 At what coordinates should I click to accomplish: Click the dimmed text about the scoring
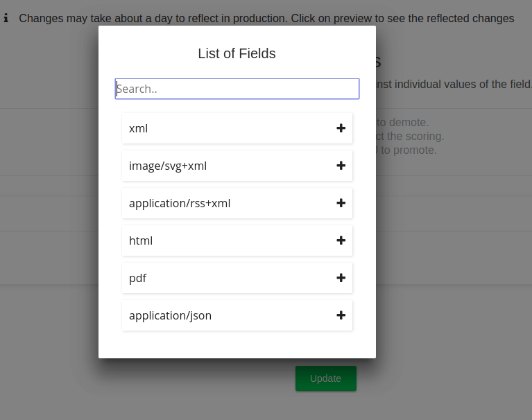(409, 136)
